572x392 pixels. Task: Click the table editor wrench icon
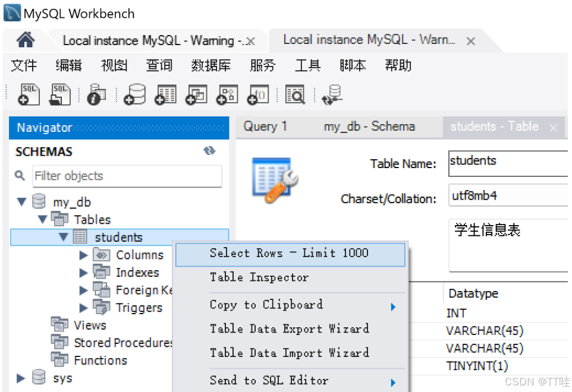click(x=275, y=180)
